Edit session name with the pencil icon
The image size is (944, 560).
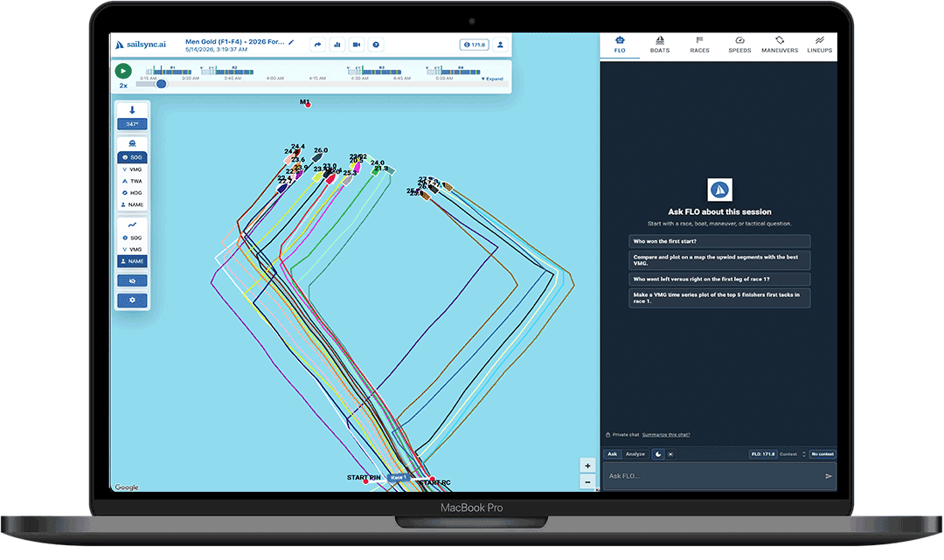(x=291, y=42)
